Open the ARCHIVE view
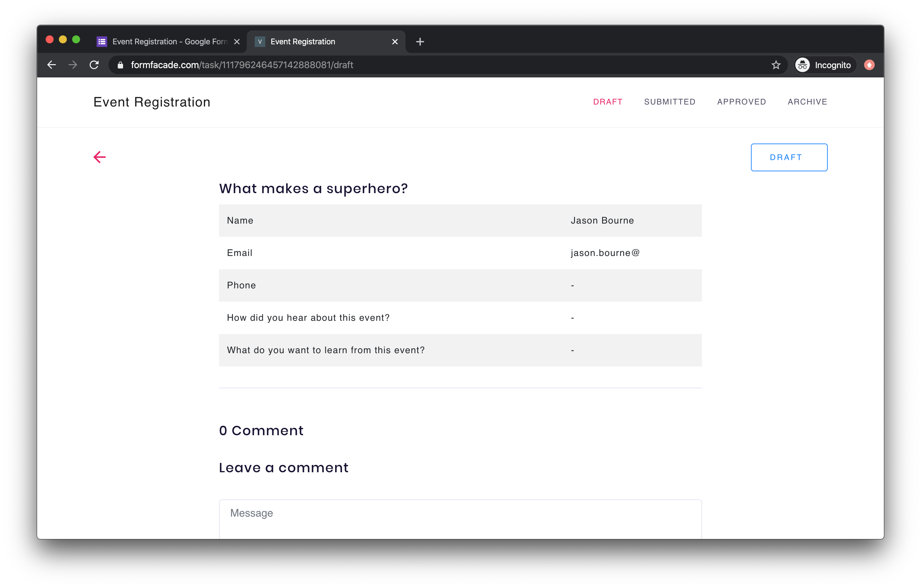The height and width of the screenshot is (588, 921). [808, 102]
